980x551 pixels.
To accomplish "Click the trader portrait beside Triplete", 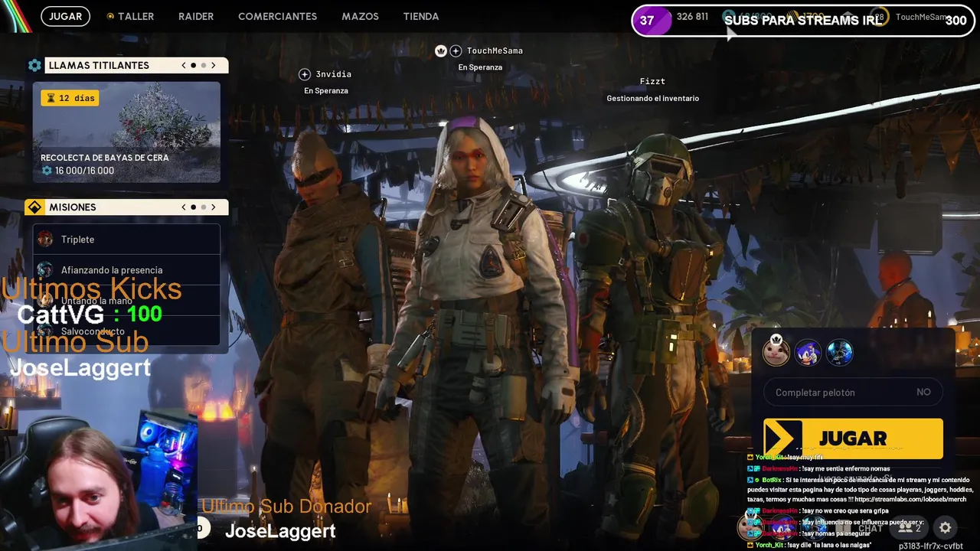I will 45,240.
